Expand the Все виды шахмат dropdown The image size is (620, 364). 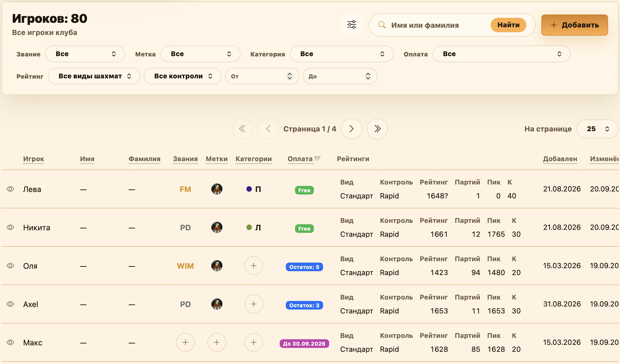coord(94,76)
